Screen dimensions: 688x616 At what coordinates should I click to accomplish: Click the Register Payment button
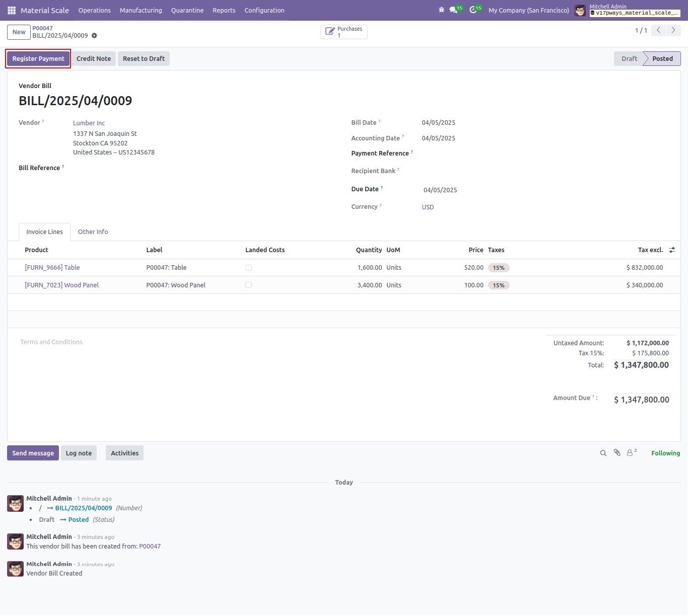[x=38, y=59]
